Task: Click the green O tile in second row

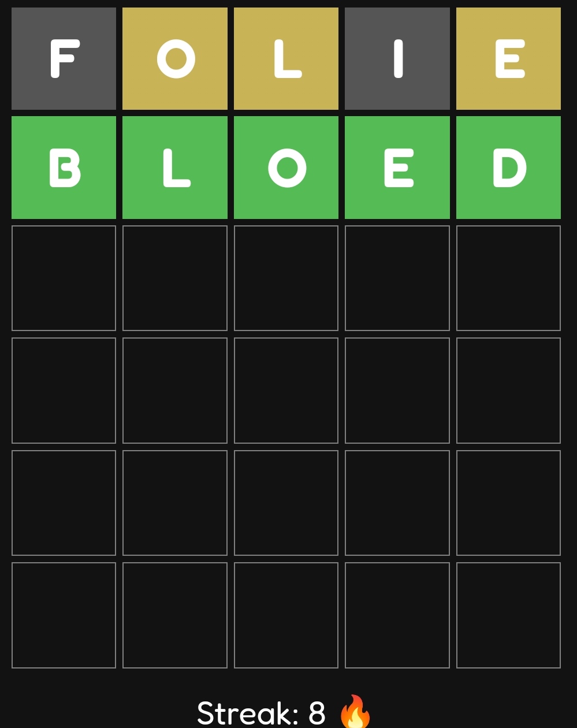Action: click(x=286, y=168)
